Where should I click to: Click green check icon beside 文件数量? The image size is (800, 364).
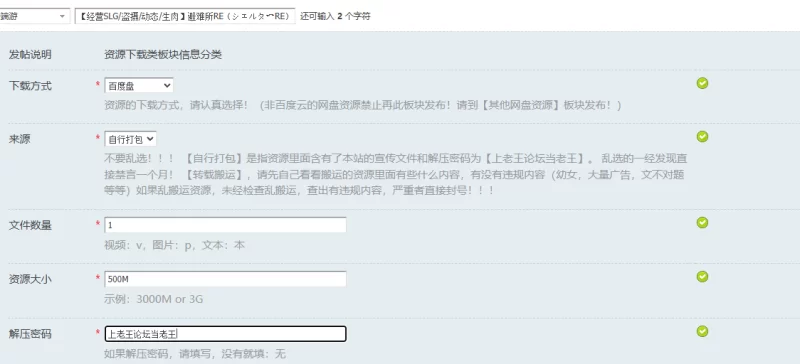click(x=703, y=222)
